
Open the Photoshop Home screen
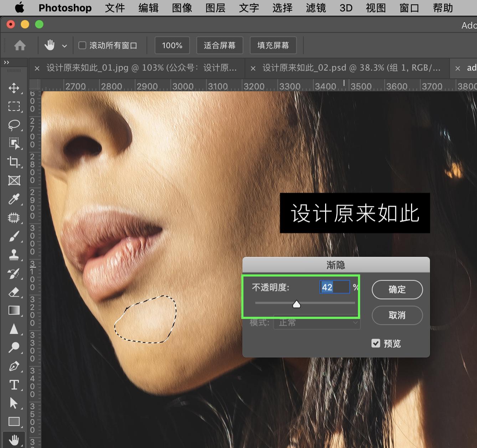point(20,45)
